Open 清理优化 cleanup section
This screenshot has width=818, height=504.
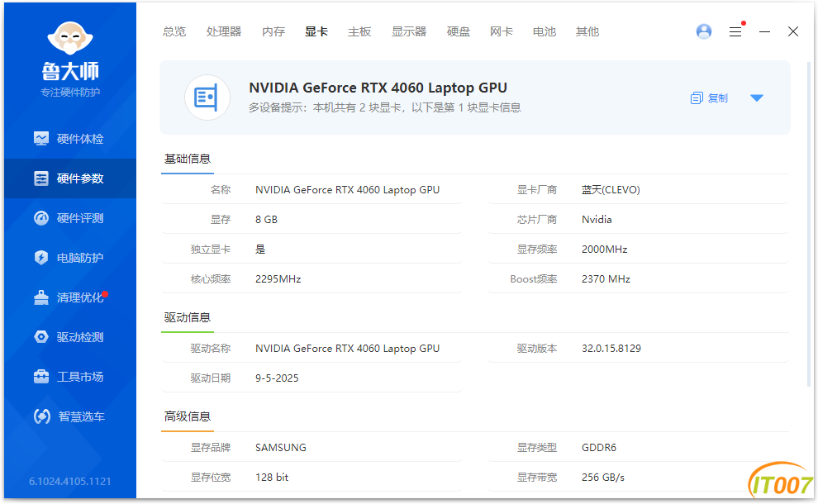pos(69,297)
